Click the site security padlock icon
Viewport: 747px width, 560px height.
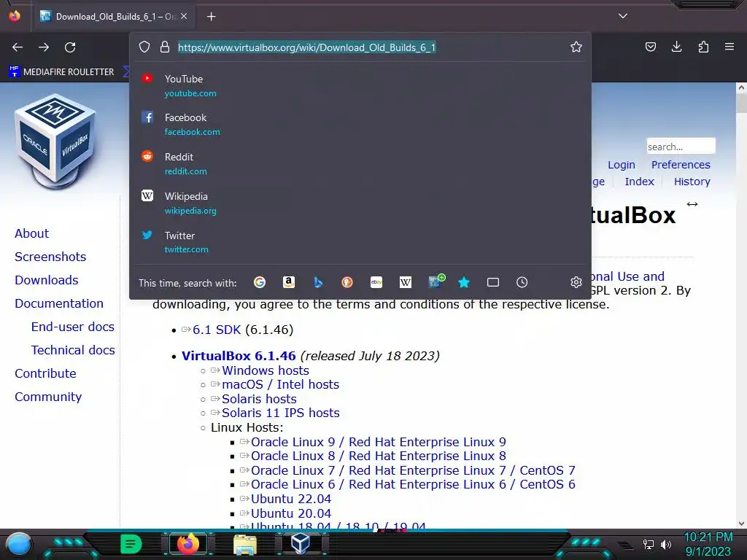[x=165, y=47]
